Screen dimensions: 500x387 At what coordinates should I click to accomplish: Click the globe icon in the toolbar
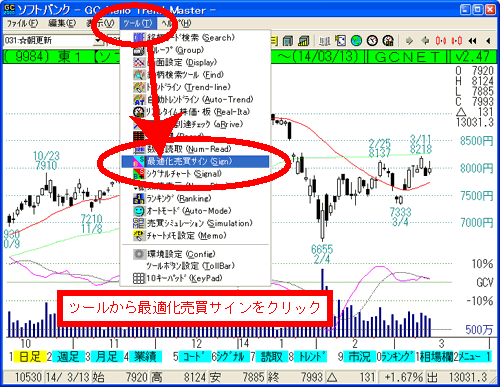356,41
